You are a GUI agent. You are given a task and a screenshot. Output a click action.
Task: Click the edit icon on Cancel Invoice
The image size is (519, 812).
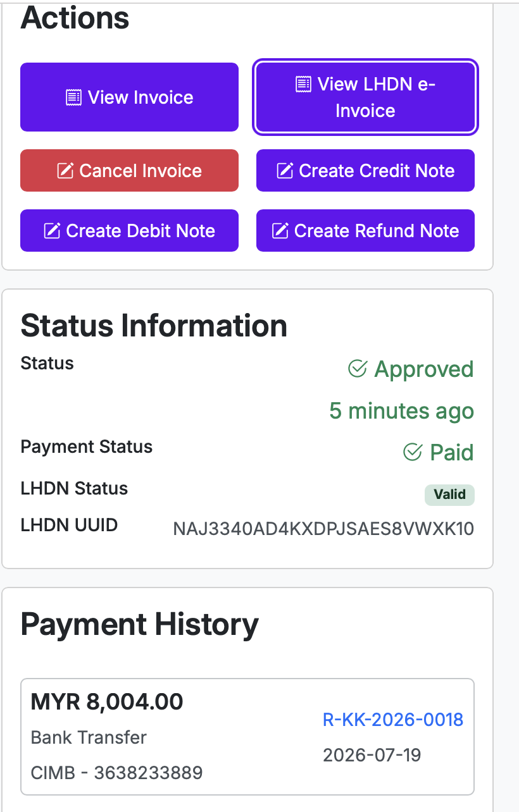pos(65,171)
